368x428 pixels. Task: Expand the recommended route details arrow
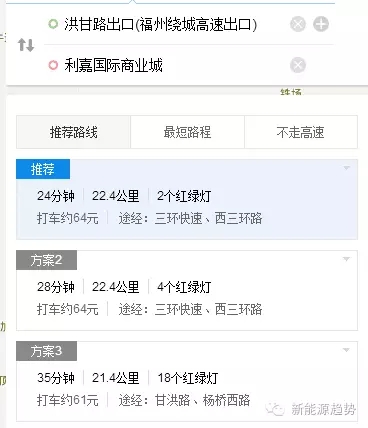[x=347, y=168]
